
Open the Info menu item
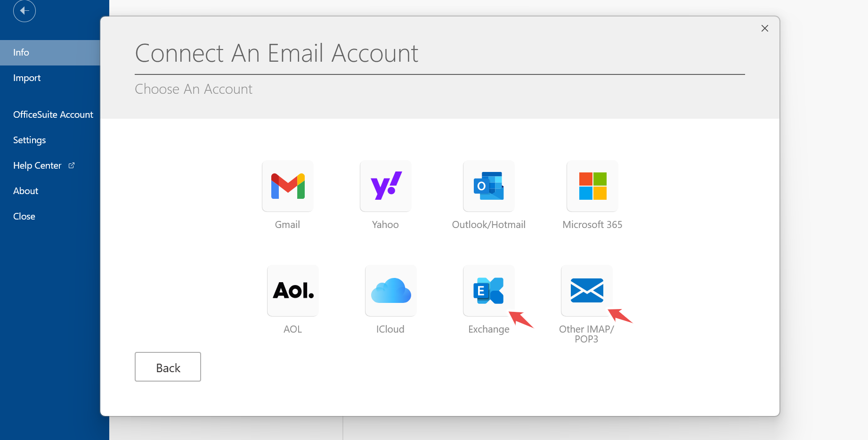click(21, 52)
